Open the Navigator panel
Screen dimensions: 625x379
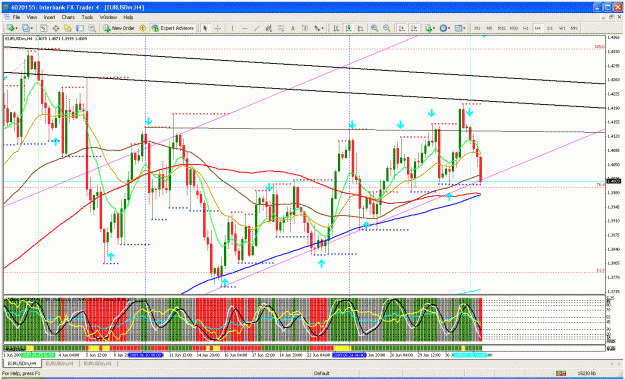68,28
